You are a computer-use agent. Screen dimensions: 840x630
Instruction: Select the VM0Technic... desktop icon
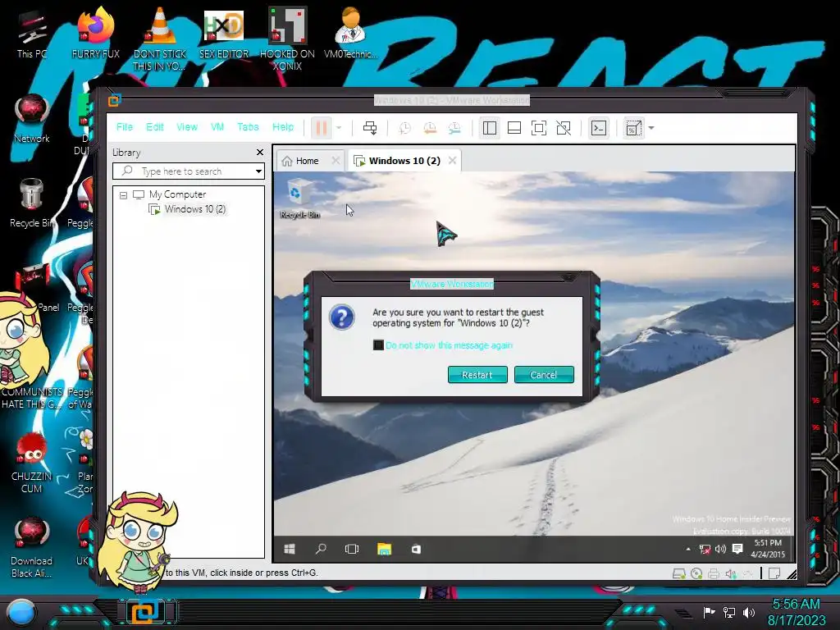(x=350, y=32)
